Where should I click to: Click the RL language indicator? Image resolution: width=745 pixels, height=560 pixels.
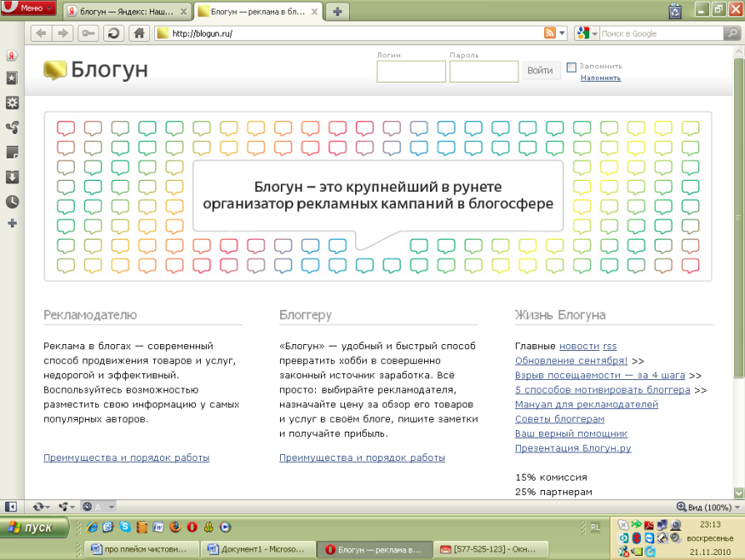point(595,527)
